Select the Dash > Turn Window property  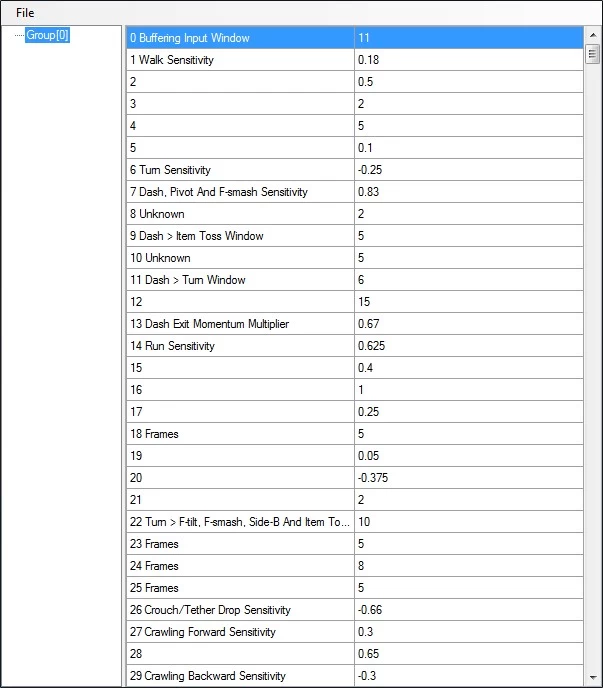tap(240, 280)
